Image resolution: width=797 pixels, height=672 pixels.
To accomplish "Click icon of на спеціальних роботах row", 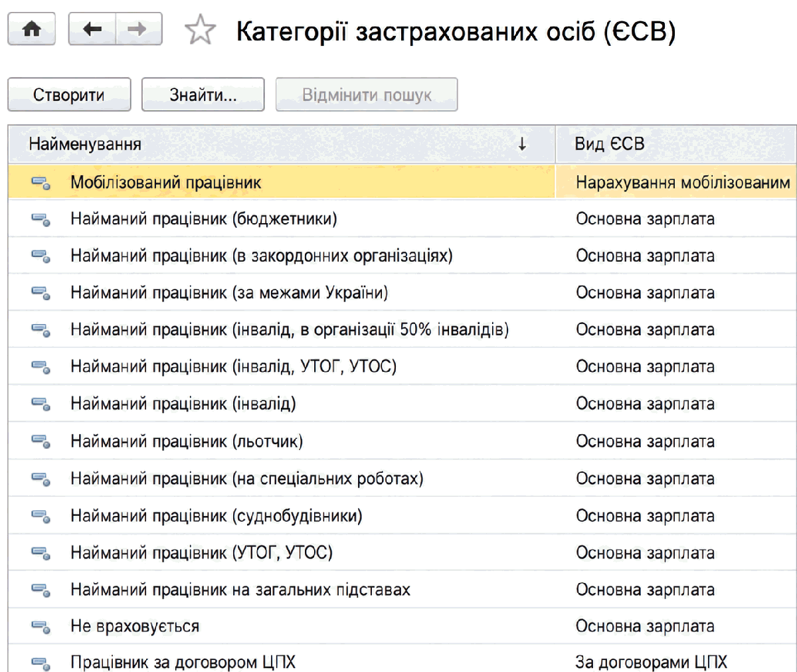I will click(41, 479).
